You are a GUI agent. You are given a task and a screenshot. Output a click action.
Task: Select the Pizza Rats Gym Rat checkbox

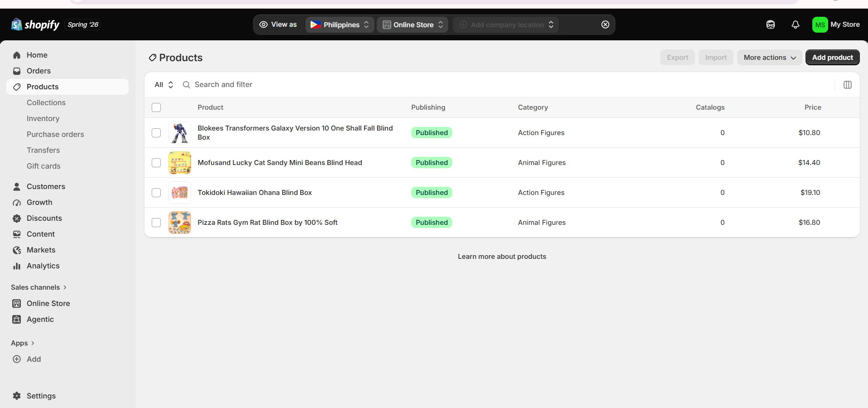coord(156,223)
